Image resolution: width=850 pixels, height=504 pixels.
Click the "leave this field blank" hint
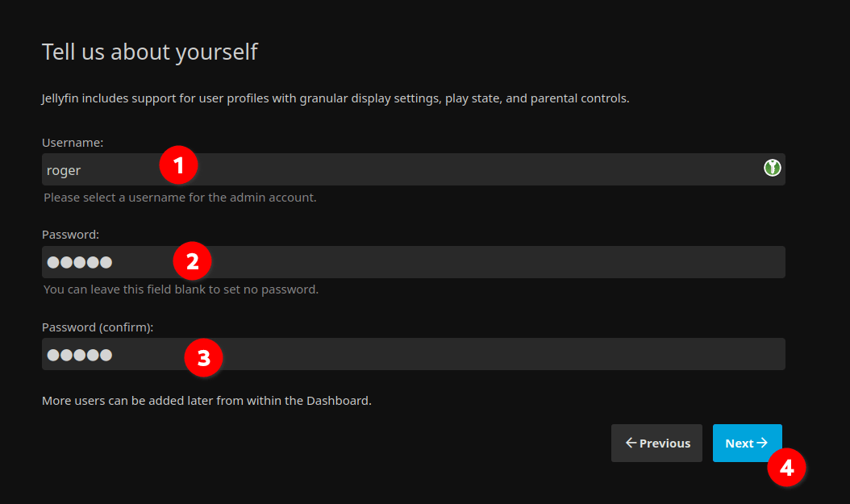point(181,289)
